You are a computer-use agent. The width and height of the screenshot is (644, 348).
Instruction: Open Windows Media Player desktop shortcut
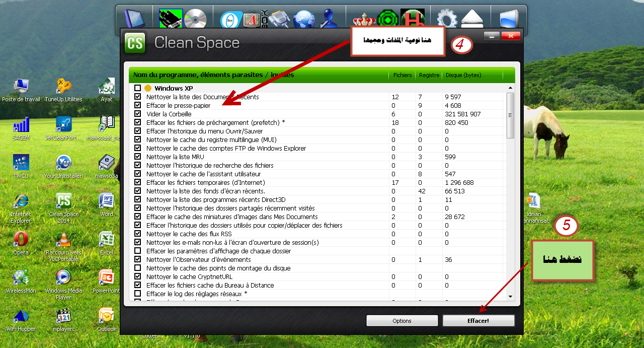(x=63, y=277)
